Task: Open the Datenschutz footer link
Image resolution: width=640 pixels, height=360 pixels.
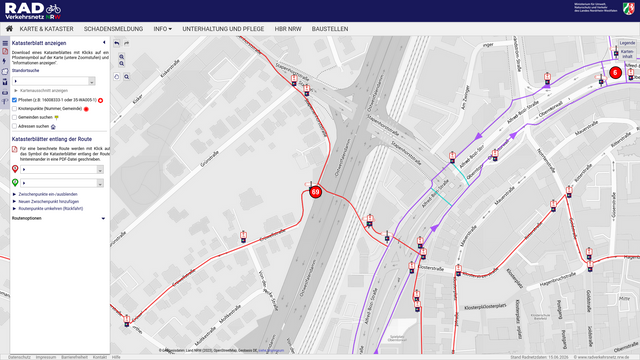Action: 19,357
